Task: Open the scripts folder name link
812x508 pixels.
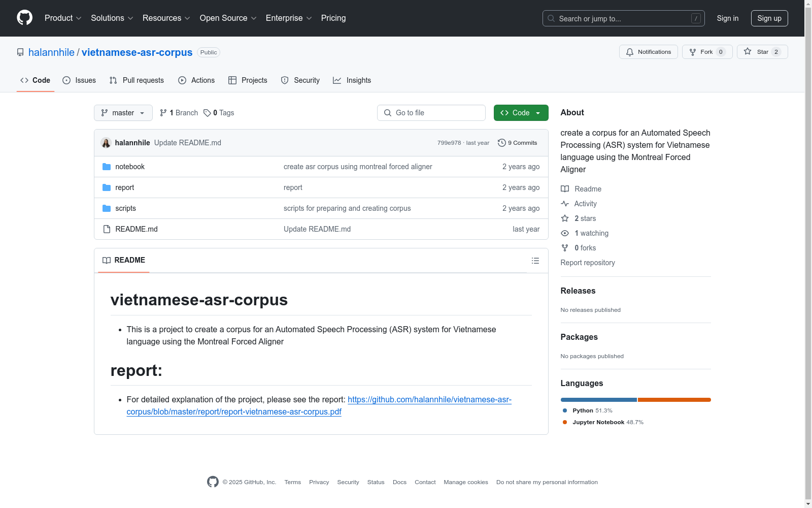Action: (125, 208)
